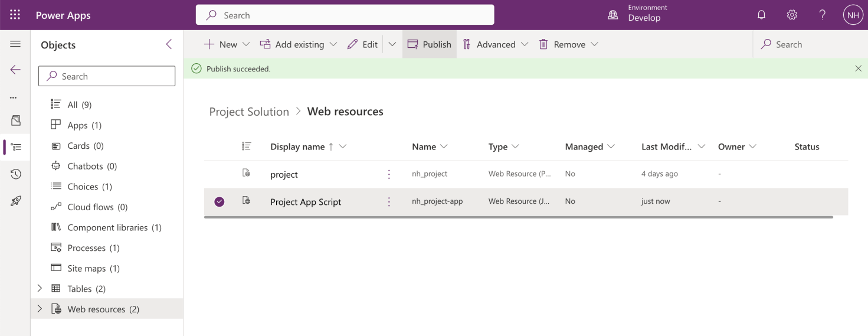Click the help question mark icon
The width and height of the screenshot is (868, 336).
[x=822, y=15]
